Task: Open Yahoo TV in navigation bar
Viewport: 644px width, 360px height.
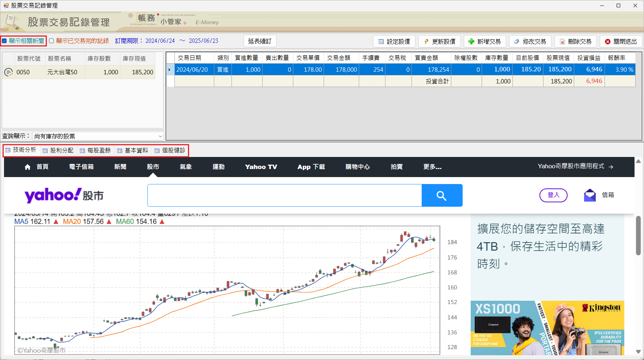Action: click(x=261, y=167)
